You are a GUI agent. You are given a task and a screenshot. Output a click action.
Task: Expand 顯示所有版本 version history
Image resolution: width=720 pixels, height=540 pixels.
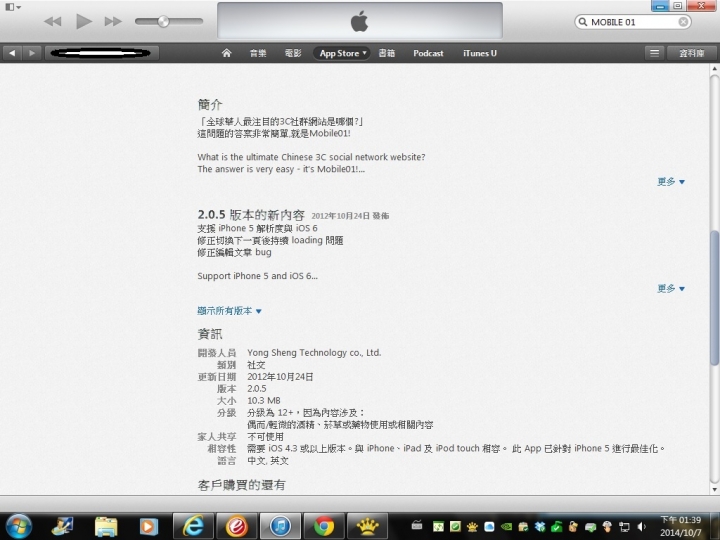pos(230,311)
